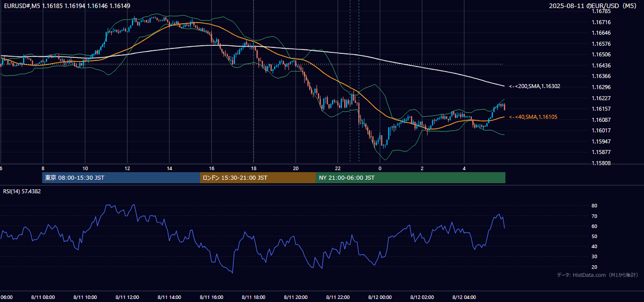Click price axis value 1.16436
The image size is (644, 302).
click(602, 65)
